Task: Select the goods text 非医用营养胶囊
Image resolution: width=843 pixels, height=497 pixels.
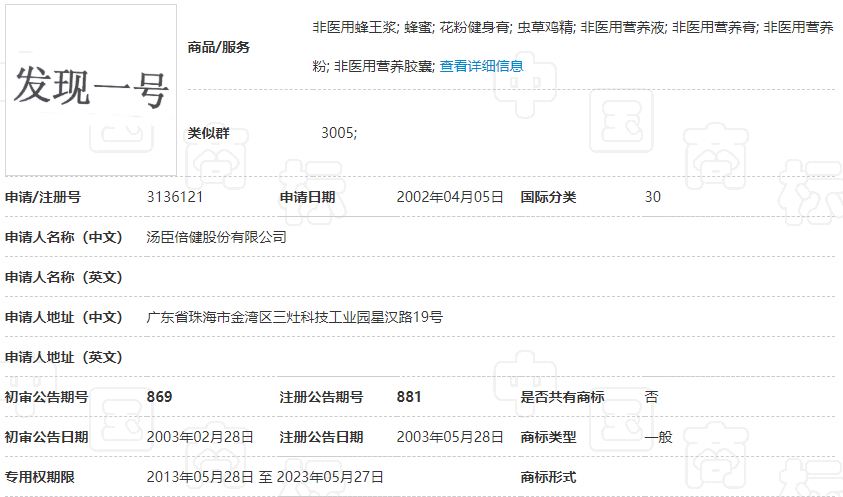Action: pos(383,66)
